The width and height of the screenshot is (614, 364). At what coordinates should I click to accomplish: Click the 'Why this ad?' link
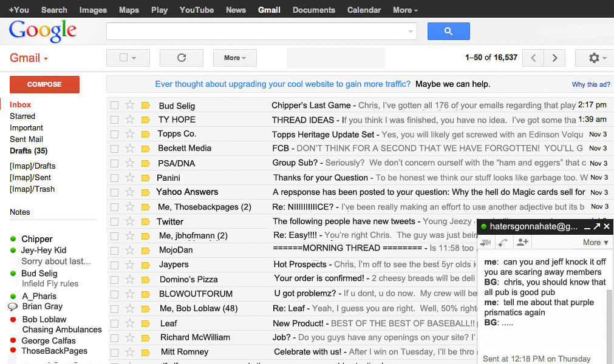591,84
